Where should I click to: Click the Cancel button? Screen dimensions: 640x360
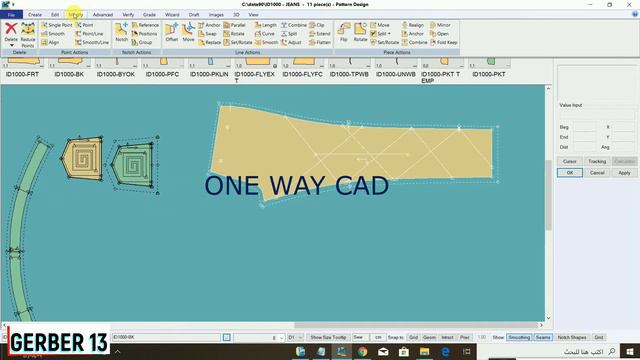(597, 173)
